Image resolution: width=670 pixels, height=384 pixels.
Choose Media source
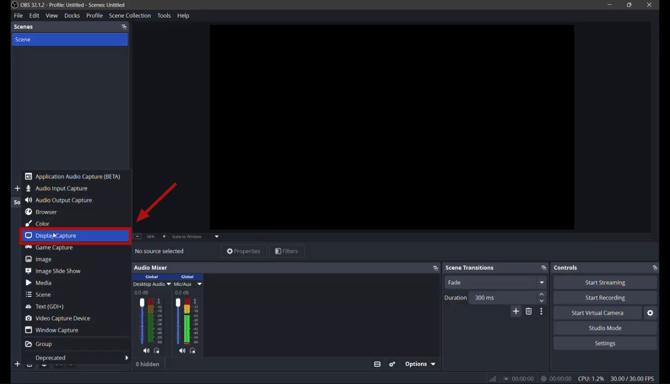coord(76,283)
